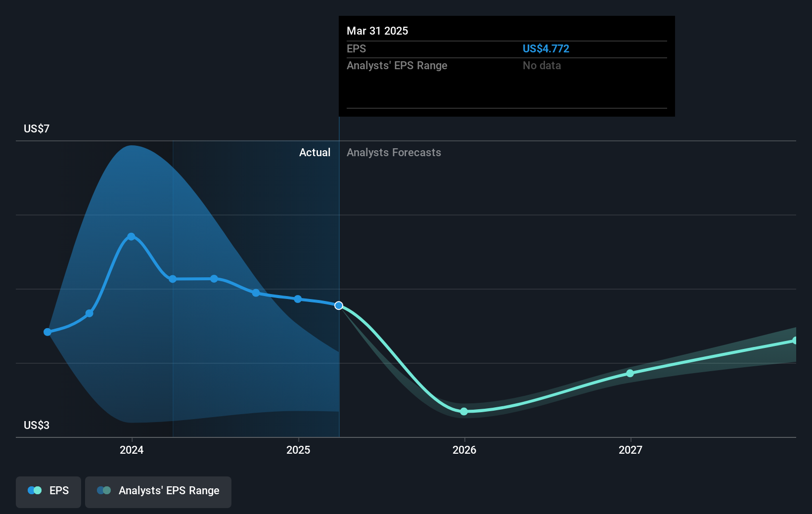Click the 2027 x-axis label
The image size is (812, 514).
[x=631, y=450]
